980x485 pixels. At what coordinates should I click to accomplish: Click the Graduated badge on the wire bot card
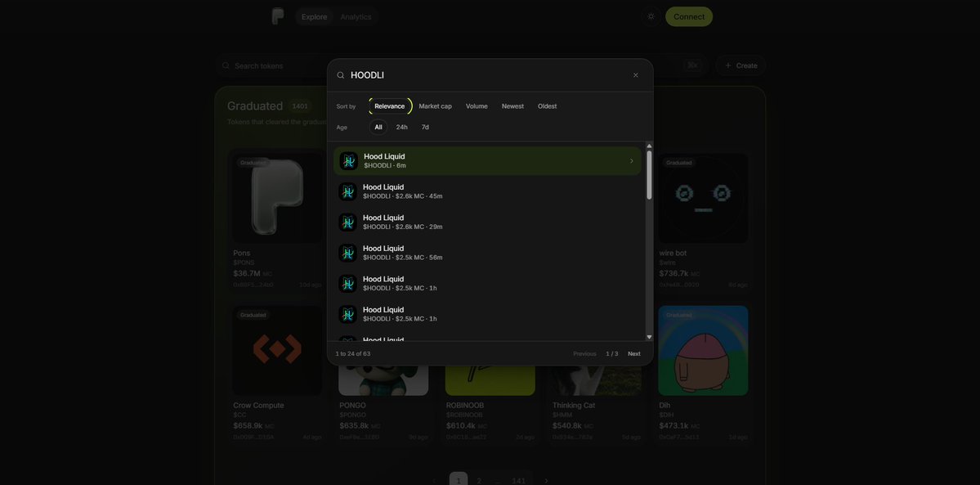(678, 163)
